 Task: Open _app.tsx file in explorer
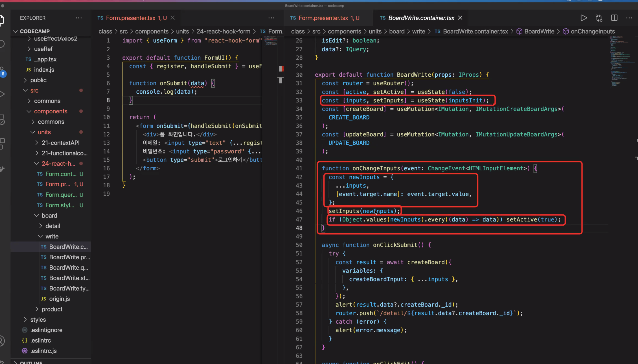(45, 59)
